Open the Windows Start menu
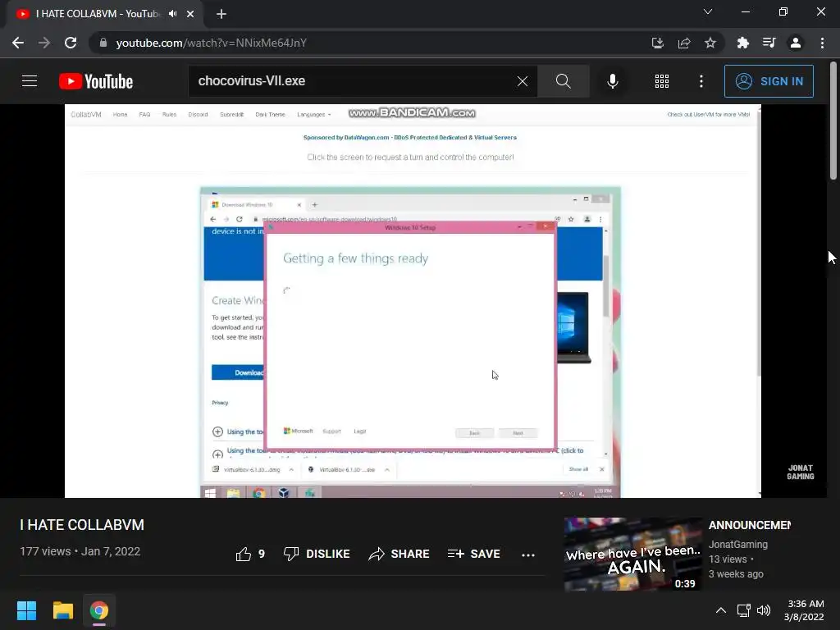 coord(26,610)
